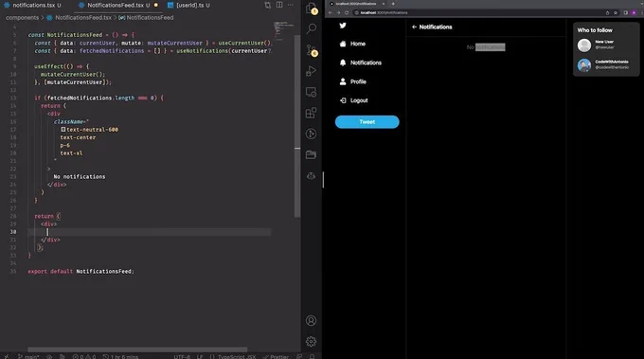644x359 pixels.
Task: Open the Source Control view with badge
Action: pyautogui.click(x=312, y=50)
